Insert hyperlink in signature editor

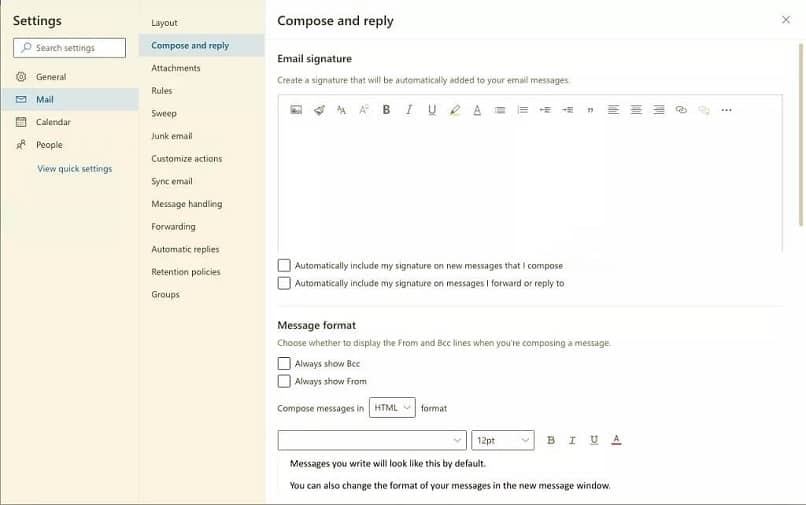[x=681, y=110]
